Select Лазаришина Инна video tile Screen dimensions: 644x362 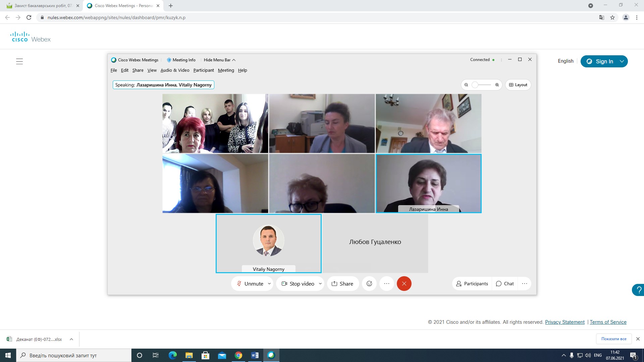point(429,183)
